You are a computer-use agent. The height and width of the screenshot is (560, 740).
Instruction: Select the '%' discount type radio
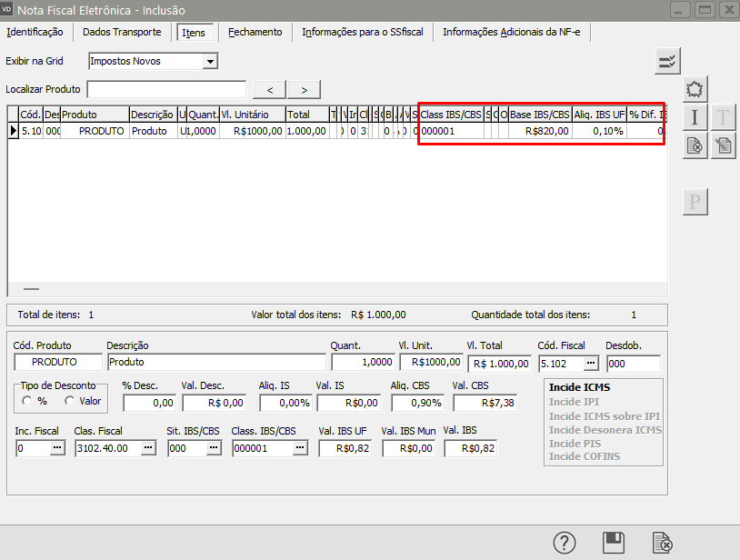point(28,401)
